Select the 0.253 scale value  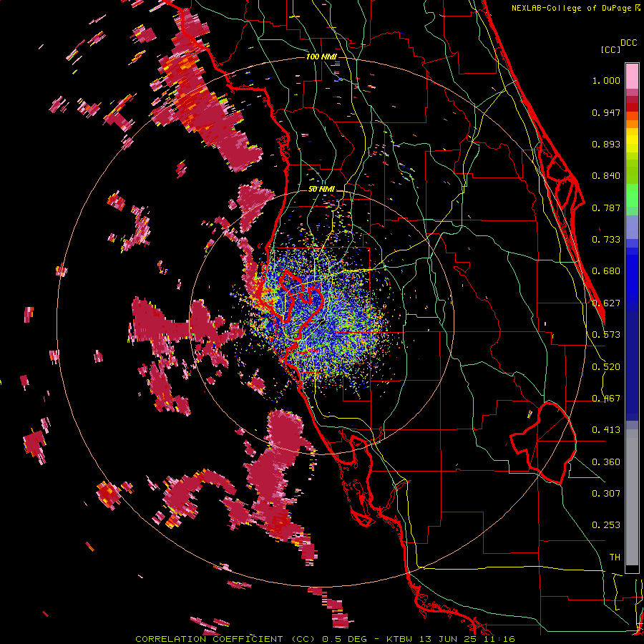click(606, 525)
